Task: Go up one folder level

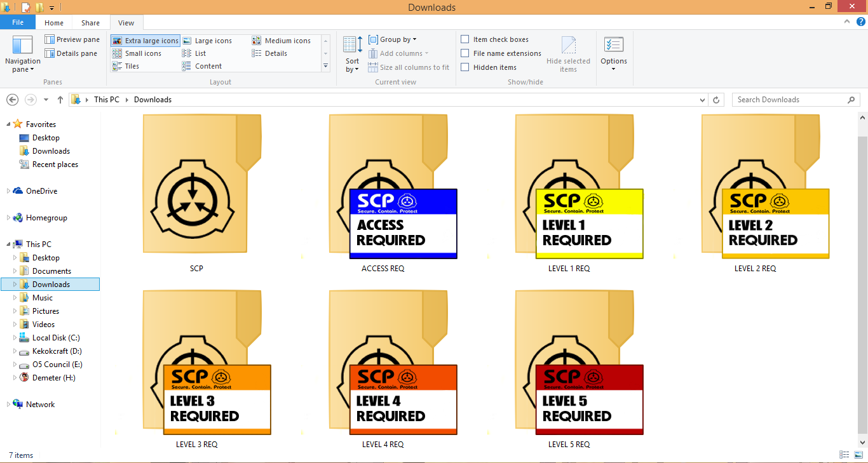Action: point(60,100)
